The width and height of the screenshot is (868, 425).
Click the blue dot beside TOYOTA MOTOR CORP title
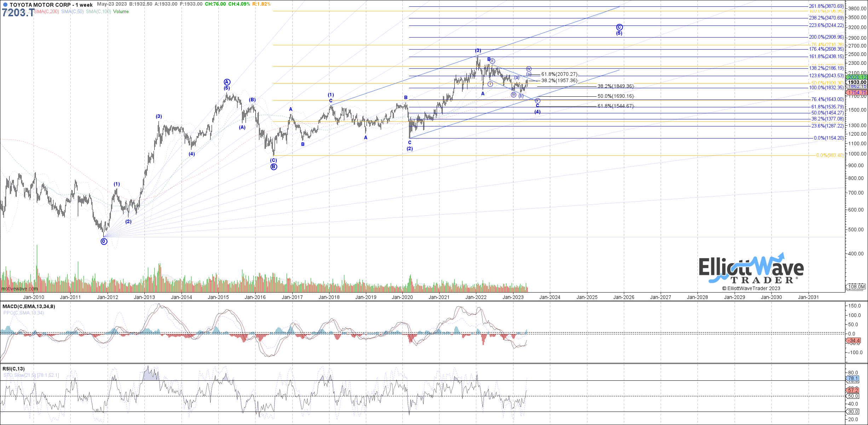5,5
